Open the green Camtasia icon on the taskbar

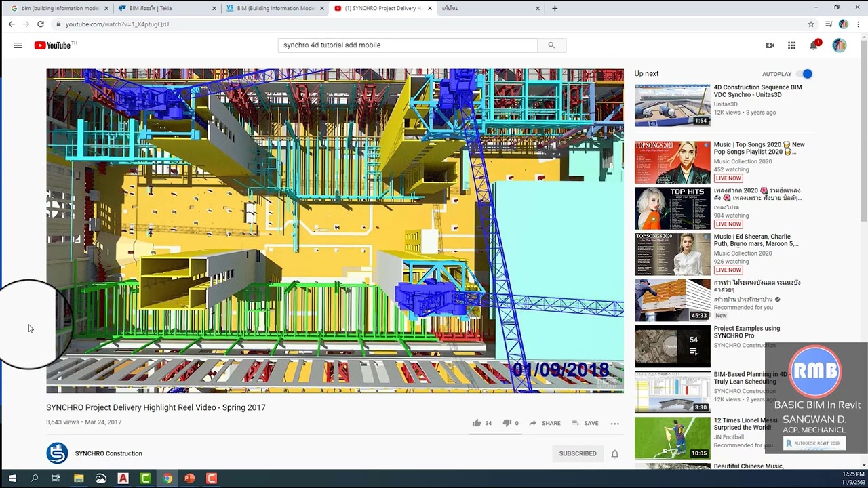click(x=145, y=479)
